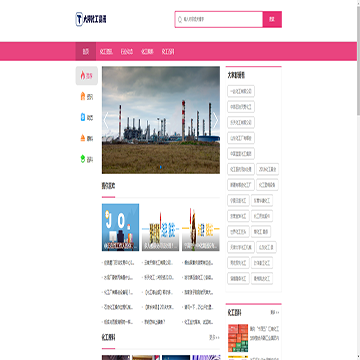Focus the search keyword input field

pyautogui.click(x=219, y=19)
